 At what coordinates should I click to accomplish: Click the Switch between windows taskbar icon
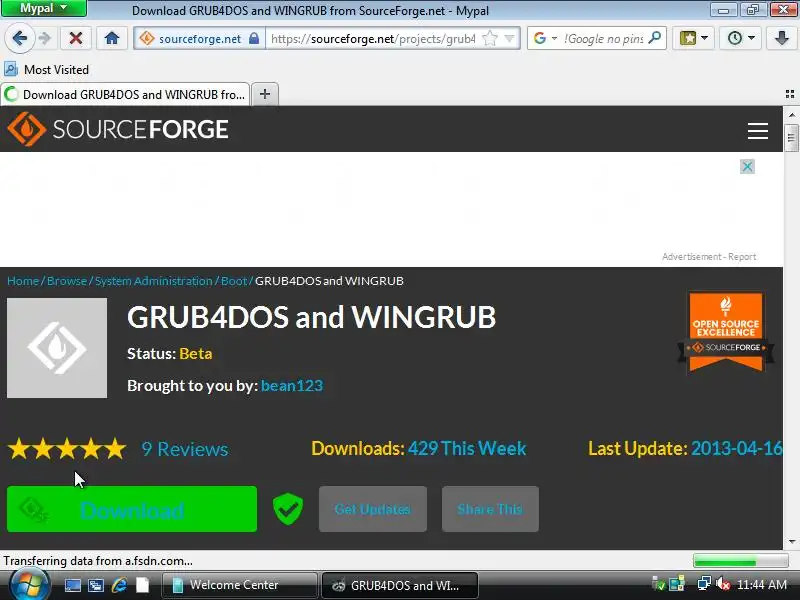pyautogui.click(x=96, y=585)
